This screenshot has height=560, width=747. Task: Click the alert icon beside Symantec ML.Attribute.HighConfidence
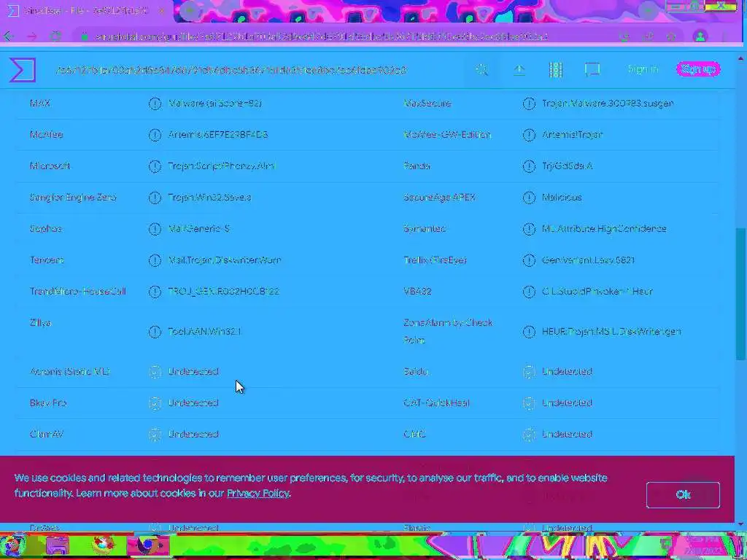click(529, 229)
